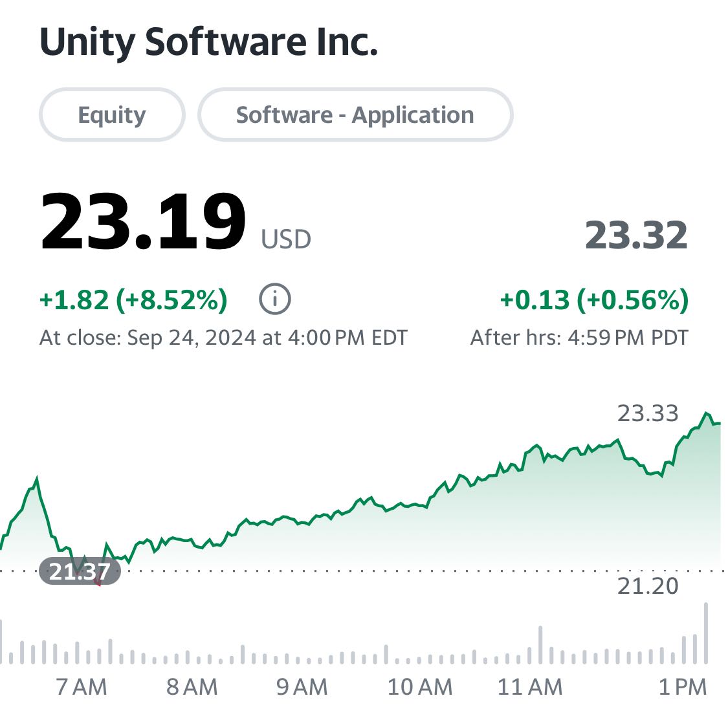Click the +0.13 (+0.56%) after-hours change
This screenshot has height=720, width=728.
(594, 300)
